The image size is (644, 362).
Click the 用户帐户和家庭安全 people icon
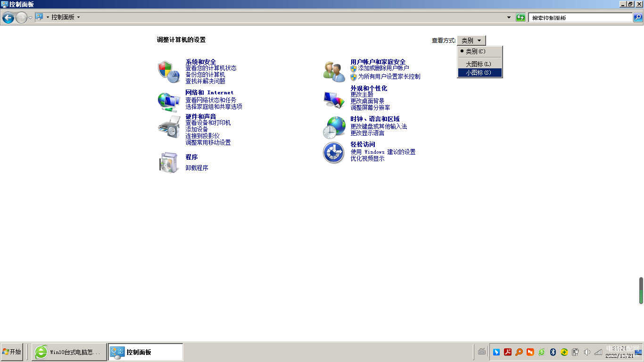[334, 72]
